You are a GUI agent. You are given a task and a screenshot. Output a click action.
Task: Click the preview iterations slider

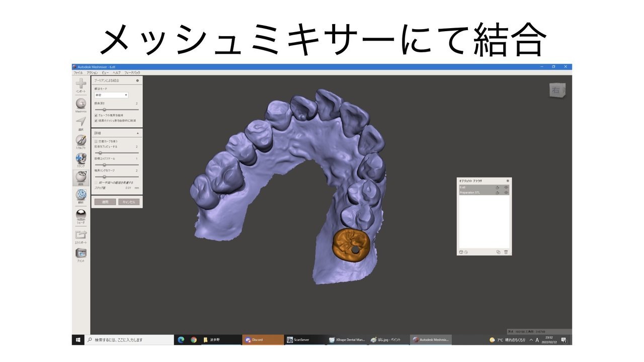pyautogui.click(x=116, y=152)
